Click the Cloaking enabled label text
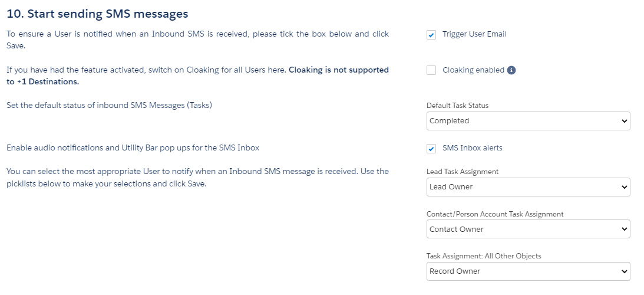The width and height of the screenshot is (644, 295). point(473,70)
